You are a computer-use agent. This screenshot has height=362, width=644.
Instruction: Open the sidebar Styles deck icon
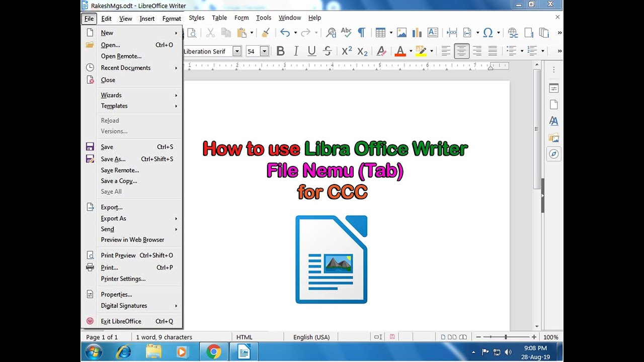pos(554,121)
